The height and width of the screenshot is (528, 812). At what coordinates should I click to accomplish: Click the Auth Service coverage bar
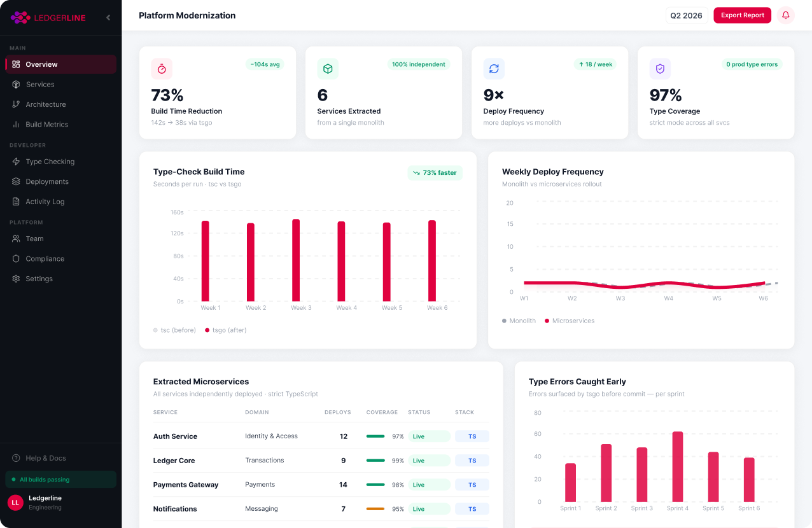[x=375, y=436]
